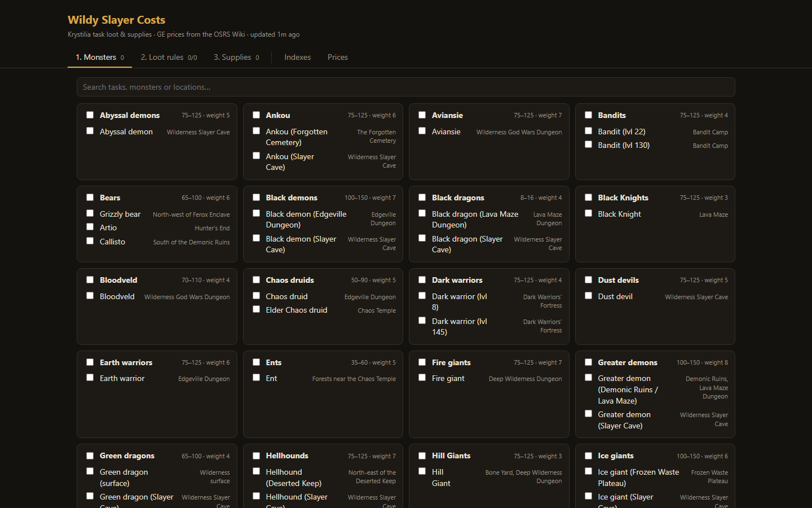812x508 pixels.
Task: Tick the Earth warriors group checkbox
Action: point(90,362)
